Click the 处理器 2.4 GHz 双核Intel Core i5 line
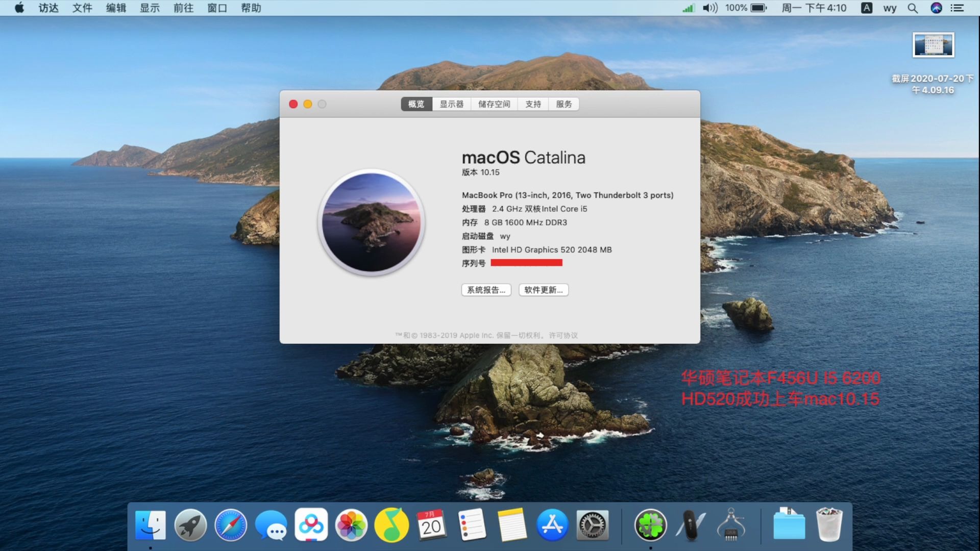 tap(525, 209)
